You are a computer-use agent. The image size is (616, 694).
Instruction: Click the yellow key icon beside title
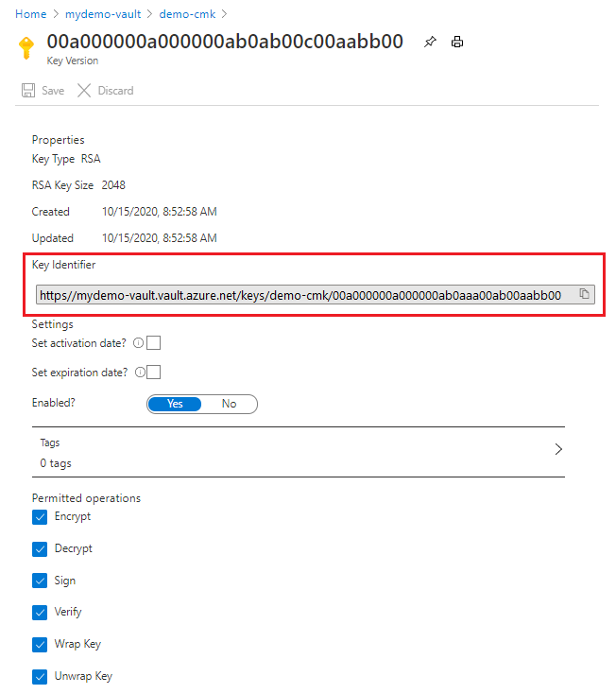click(26, 47)
